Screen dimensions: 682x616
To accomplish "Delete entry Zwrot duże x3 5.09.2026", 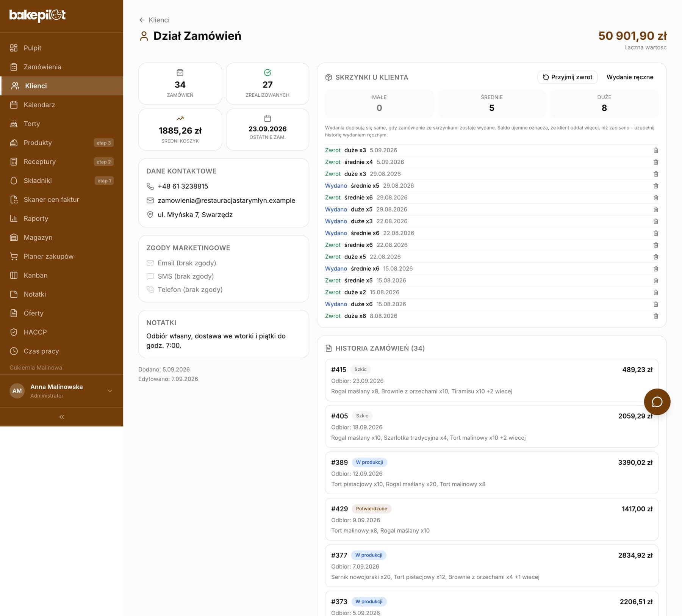I will (655, 150).
